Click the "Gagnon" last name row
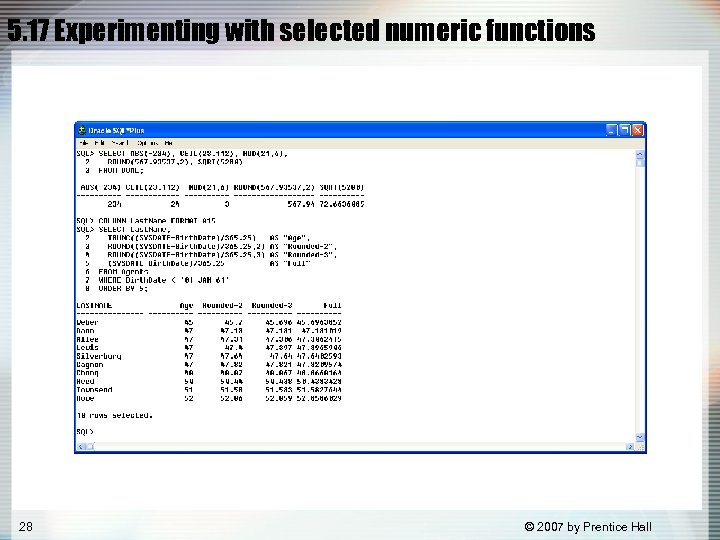Viewport: 720px width, 540px height. [209, 365]
